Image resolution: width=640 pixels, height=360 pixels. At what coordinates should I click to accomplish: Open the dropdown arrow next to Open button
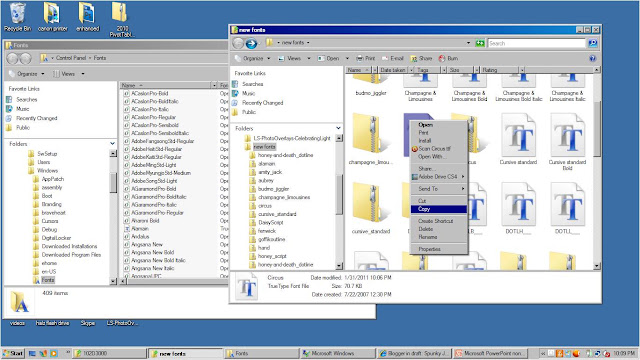coord(347,58)
